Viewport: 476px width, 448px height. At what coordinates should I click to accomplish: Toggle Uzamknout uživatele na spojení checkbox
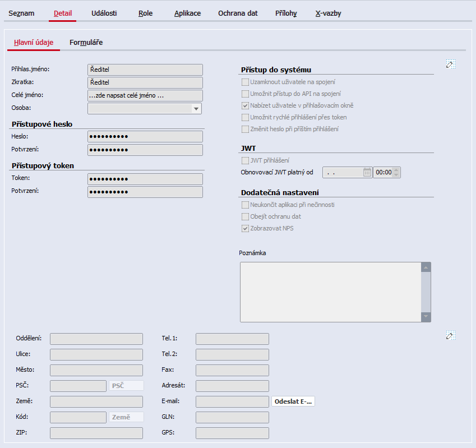[x=245, y=82]
